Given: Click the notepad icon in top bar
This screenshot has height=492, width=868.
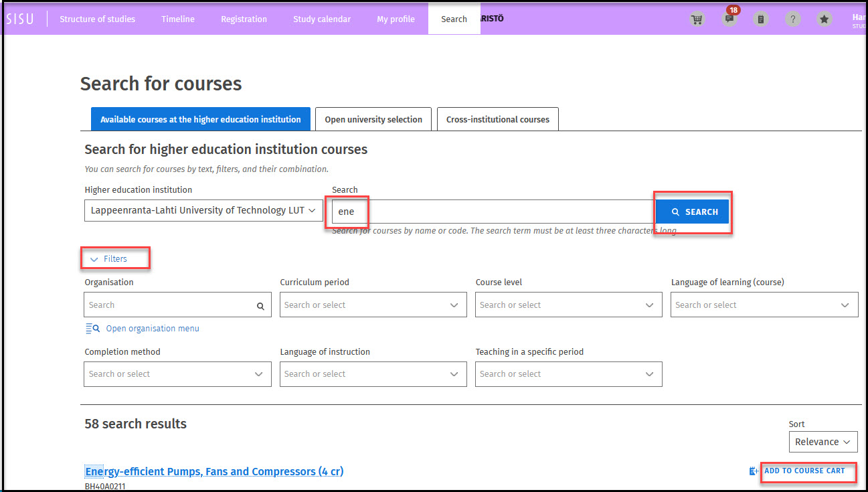Looking at the screenshot, I should 760,19.
